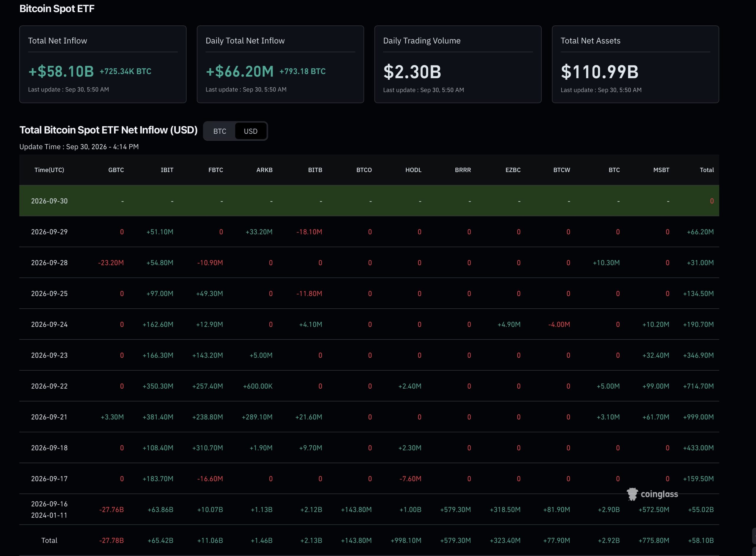Viewport: 756px width, 556px height.
Task: Click BTCW value -4.00M
Action: (x=559, y=324)
